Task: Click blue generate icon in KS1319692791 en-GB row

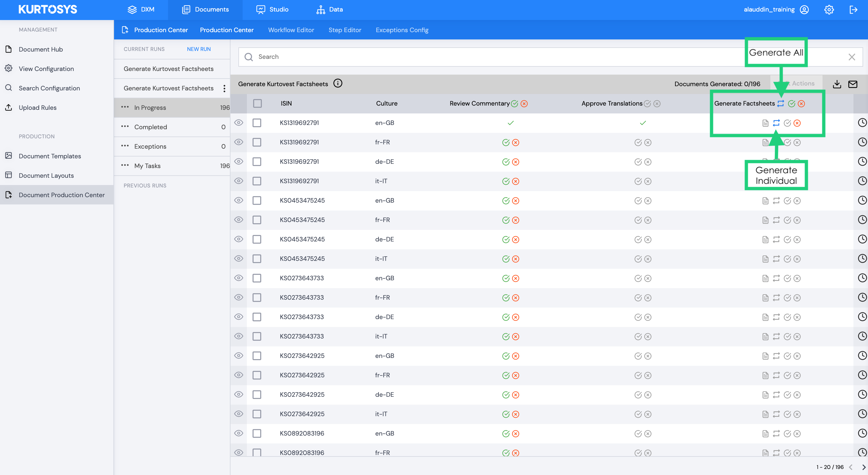Action: [x=776, y=123]
